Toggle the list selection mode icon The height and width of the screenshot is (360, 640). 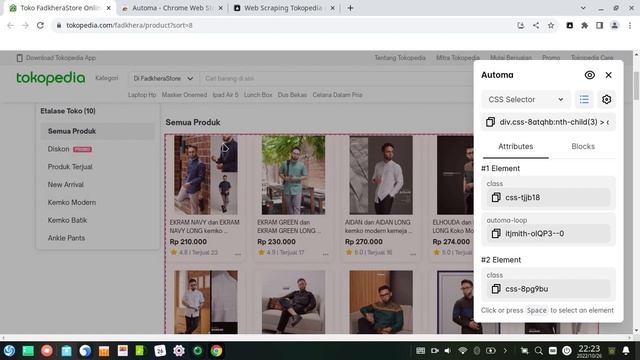pos(584,100)
